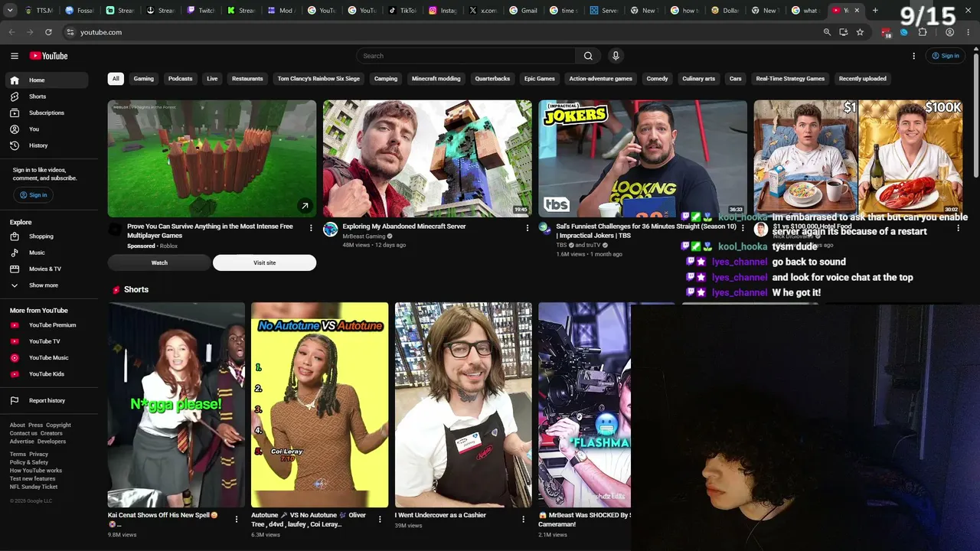The width and height of the screenshot is (980, 551).
Task: Open a new browser tab
Action: 875,11
